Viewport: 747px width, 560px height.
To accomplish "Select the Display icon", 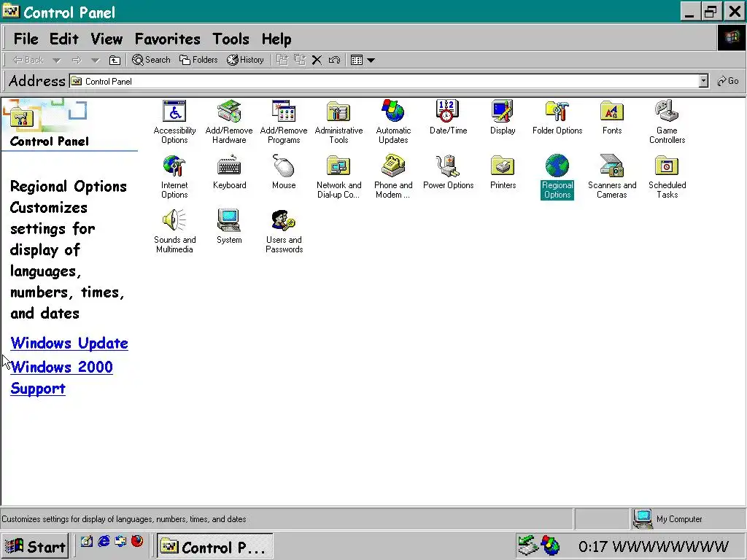I will [x=503, y=117].
